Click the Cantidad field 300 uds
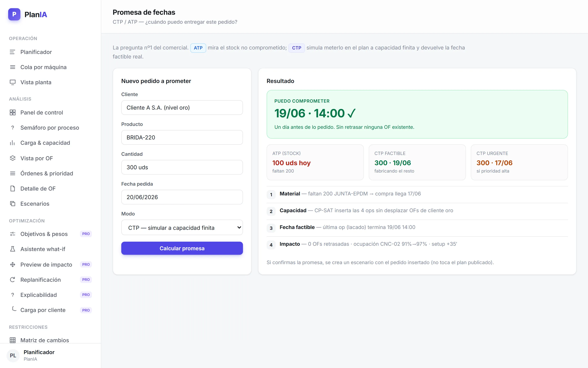The width and height of the screenshot is (588, 368). [x=182, y=167]
